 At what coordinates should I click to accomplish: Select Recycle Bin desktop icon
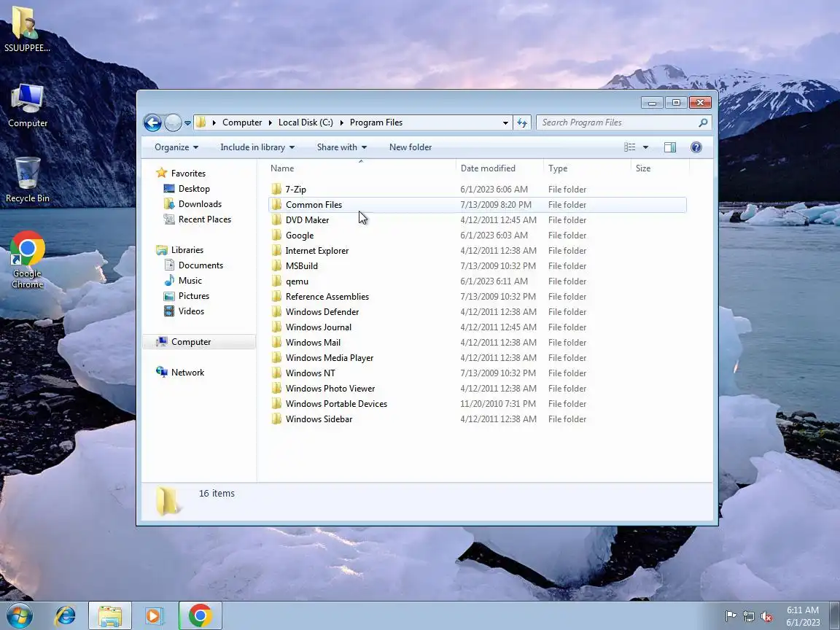tap(27, 181)
